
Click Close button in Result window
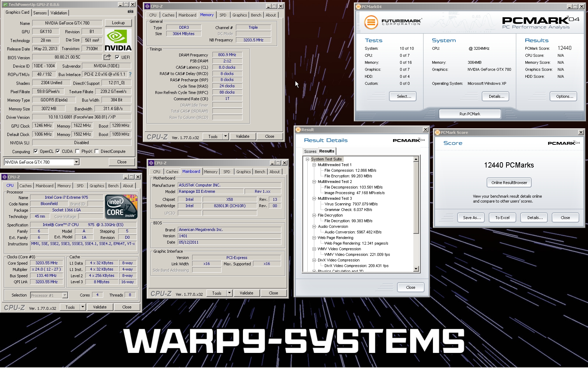(x=411, y=287)
